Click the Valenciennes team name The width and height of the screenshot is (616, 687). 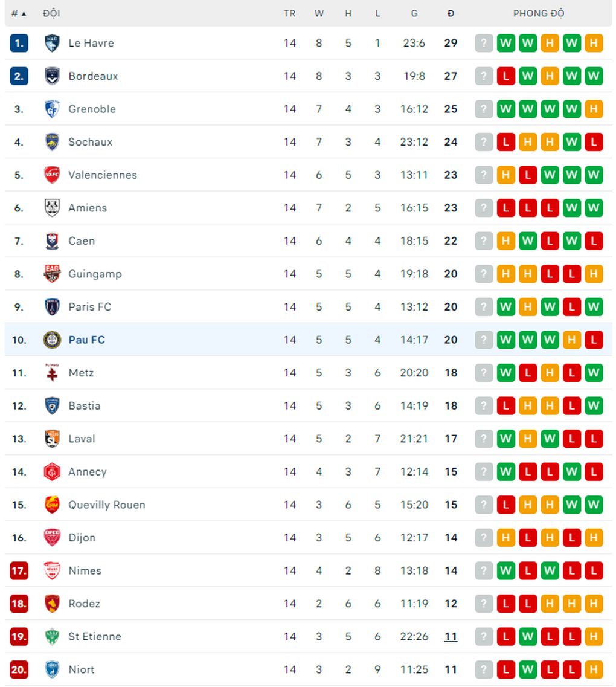pyautogui.click(x=103, y=175)
